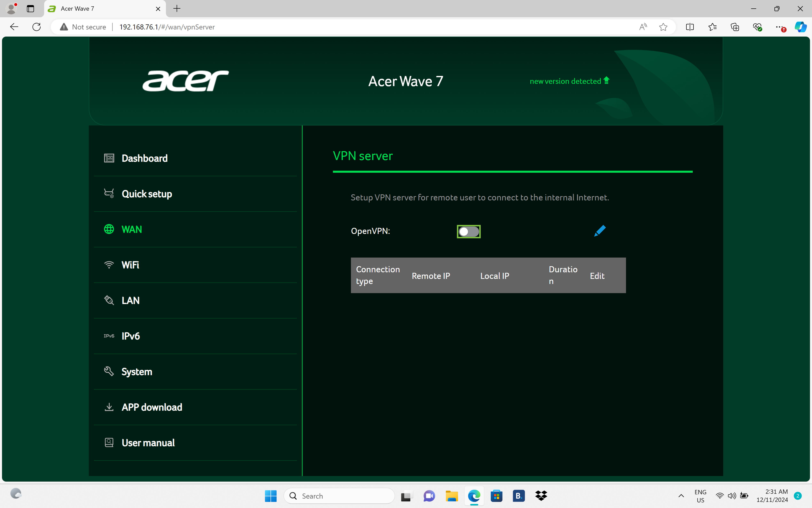
Task: Open the WiFi settings section
Action: [130, 265]
